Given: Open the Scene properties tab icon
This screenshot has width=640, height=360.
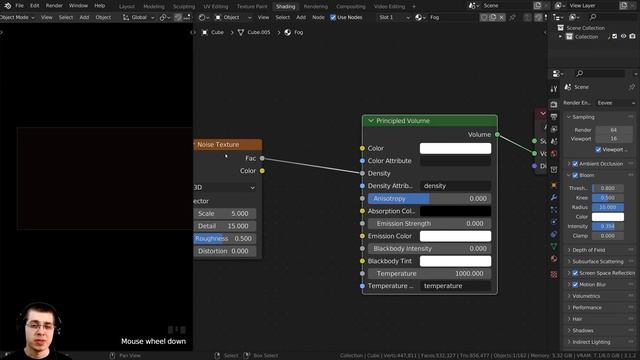Looking at the screenshot, I should (554, 141).
